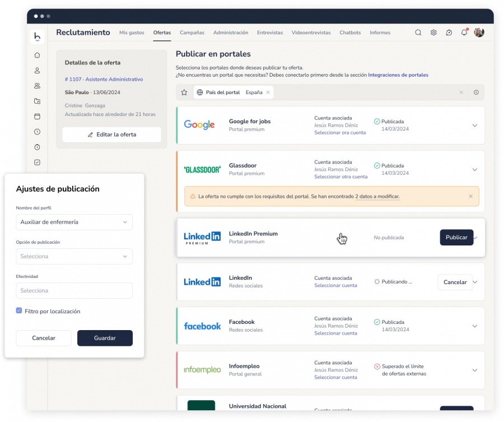504x422 pixels.
Task: Click the app logo at sidebar top
Action: coord(38,36)
